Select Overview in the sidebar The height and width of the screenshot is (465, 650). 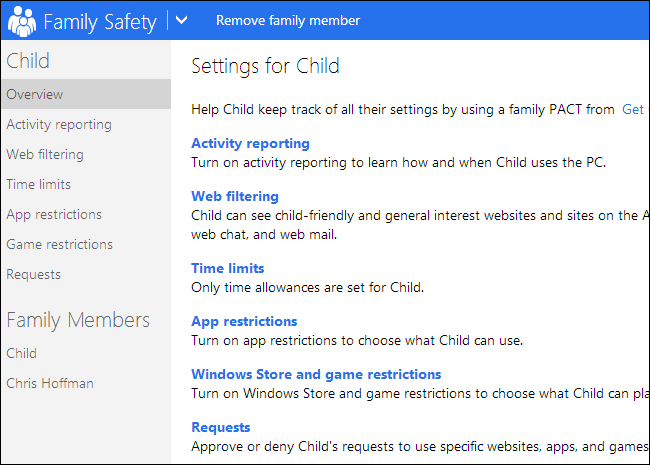35,94
